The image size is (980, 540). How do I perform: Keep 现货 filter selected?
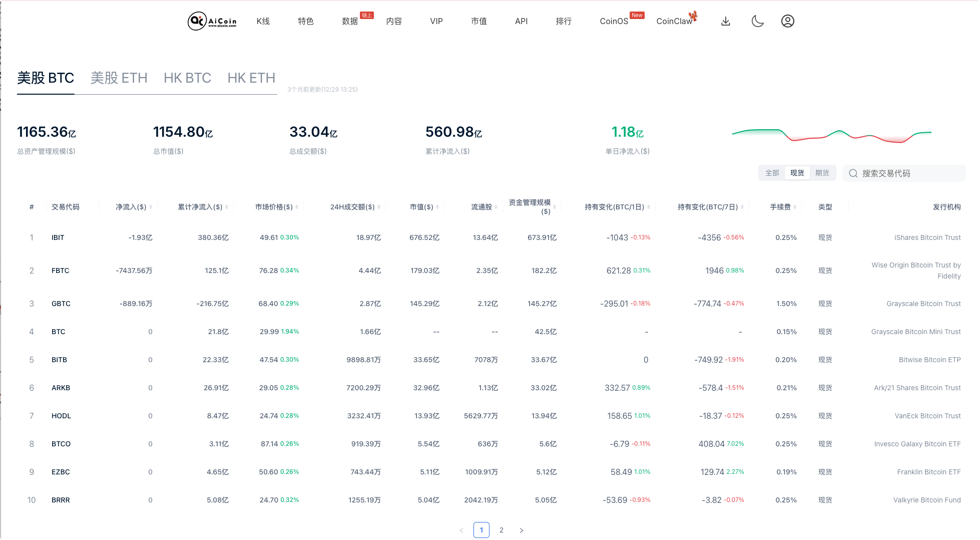coord(797,172)
